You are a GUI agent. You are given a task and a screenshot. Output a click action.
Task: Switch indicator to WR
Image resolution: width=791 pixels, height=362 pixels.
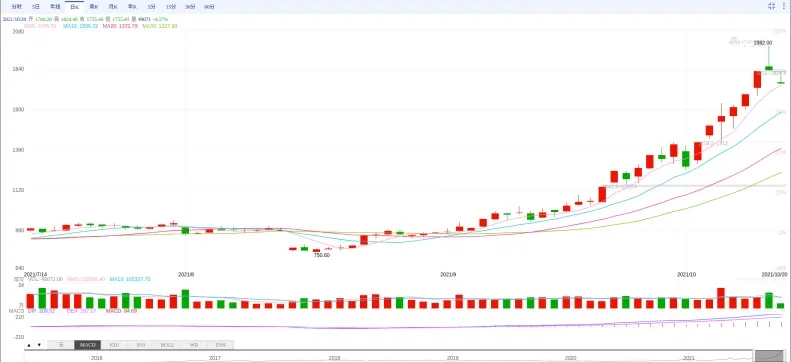pos(194,345)
